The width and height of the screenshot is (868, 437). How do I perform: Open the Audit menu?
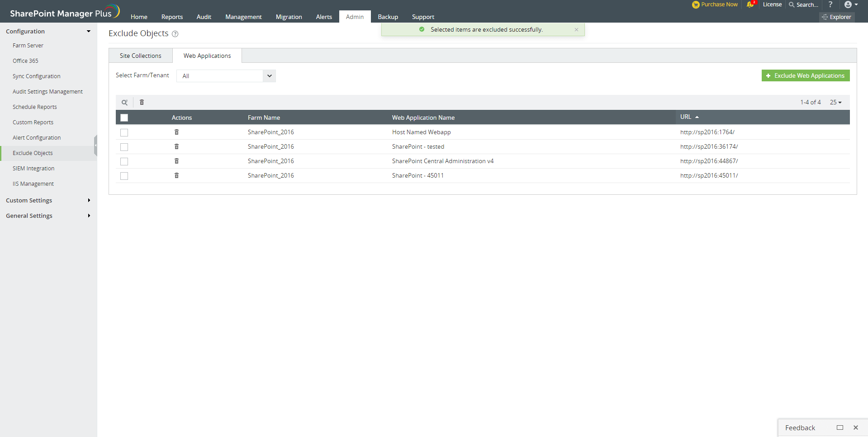point(204,17)
